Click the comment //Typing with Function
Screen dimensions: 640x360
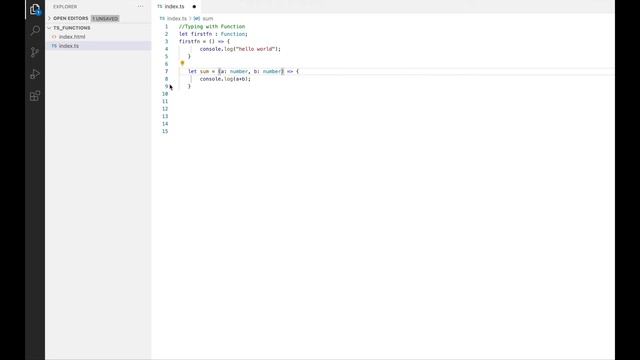click(x=212, y=27)
